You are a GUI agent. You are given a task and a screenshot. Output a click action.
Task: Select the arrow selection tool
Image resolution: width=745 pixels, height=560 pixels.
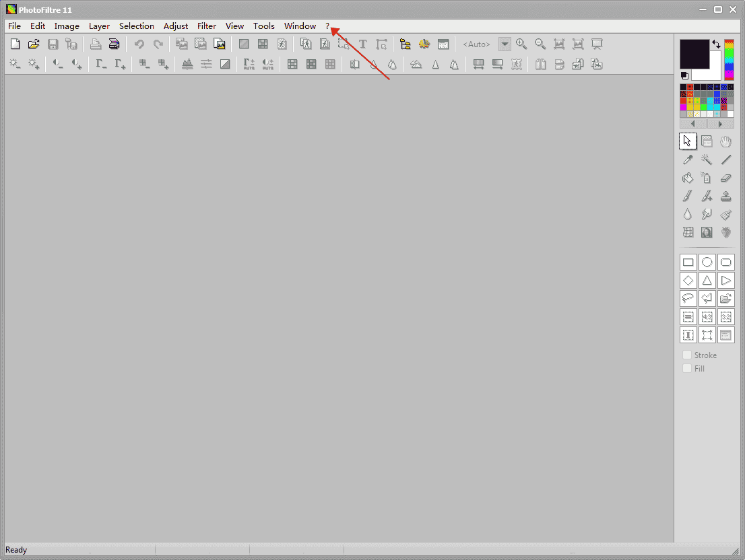point(688,141)
